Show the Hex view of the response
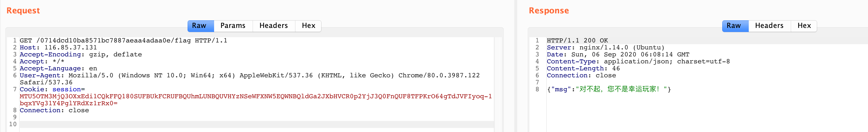 [804, 26]
